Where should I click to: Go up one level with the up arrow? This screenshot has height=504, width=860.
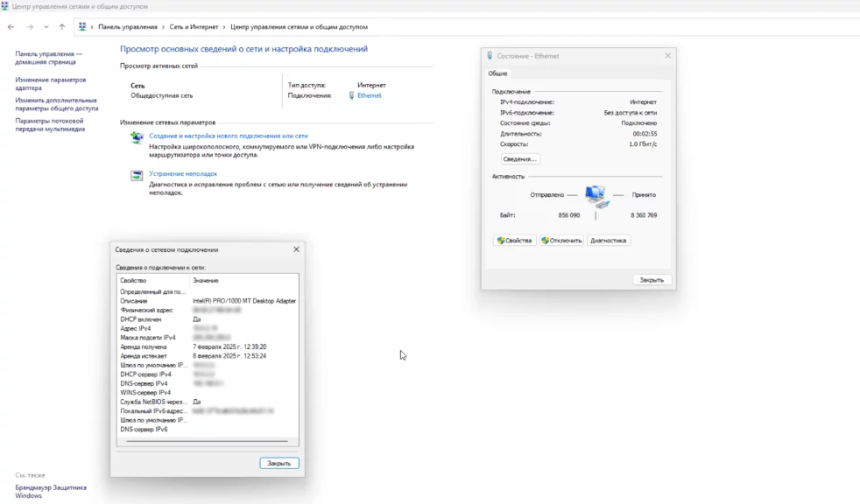point(61,27)
